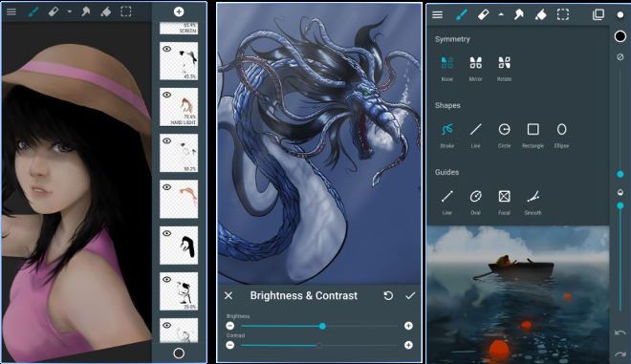This screenshot has height=364, width=631.
Task: Increase Brightness with plus button
Action: (408, 326)
